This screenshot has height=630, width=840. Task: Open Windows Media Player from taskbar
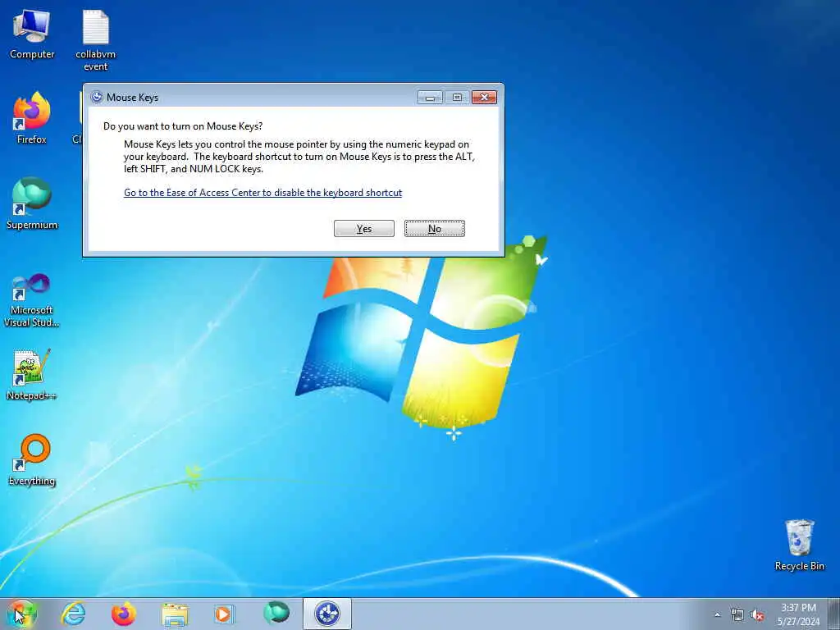(224, 614)
